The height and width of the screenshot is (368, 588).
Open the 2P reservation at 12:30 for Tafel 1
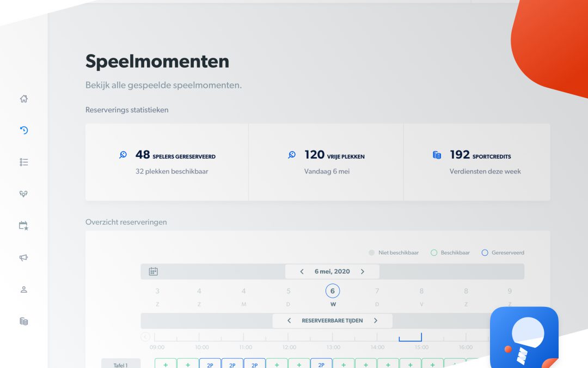pos(321,365)
